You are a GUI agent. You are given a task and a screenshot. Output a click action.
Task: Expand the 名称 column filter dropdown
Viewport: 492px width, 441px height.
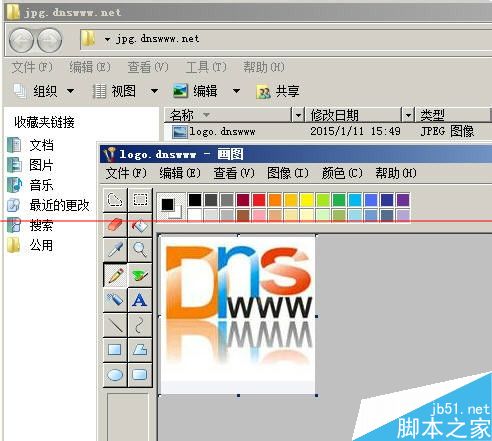tap(298, 116)
